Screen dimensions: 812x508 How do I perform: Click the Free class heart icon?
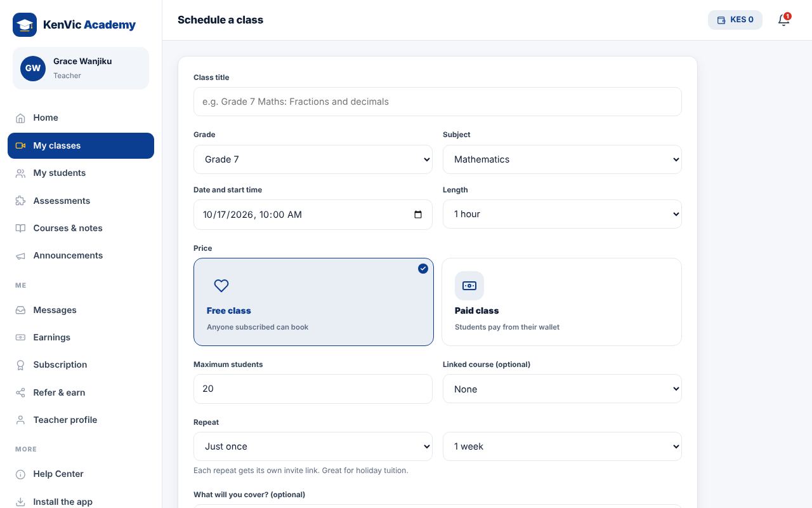tap(221, 286)
